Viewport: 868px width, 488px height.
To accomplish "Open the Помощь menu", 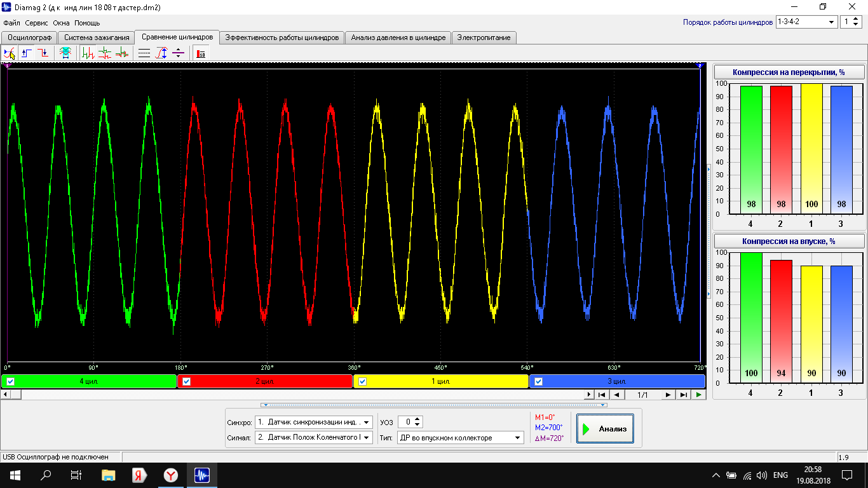I will coord(87,23).
